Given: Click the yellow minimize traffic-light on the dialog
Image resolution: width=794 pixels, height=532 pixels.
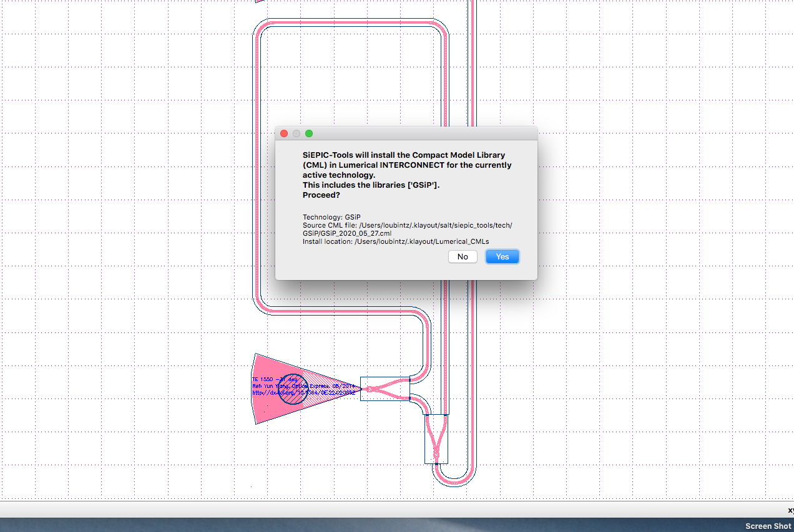Looking at the screenshot, I should (x=296, y=133).
